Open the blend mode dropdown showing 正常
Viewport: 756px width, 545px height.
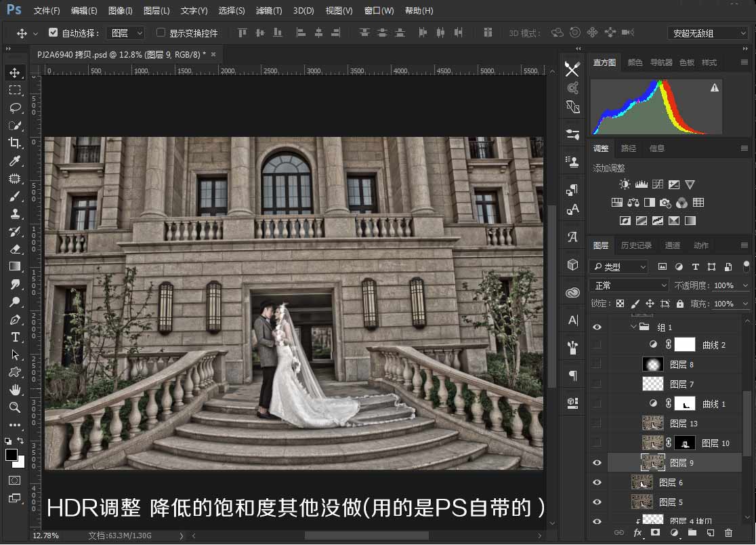coord(629,285)
